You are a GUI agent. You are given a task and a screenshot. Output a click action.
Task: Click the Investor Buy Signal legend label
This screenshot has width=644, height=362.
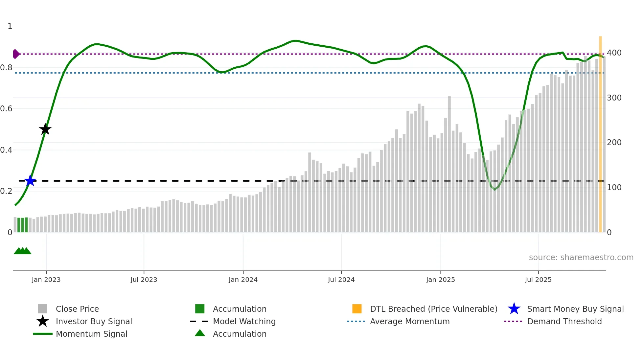click(94, 322)
